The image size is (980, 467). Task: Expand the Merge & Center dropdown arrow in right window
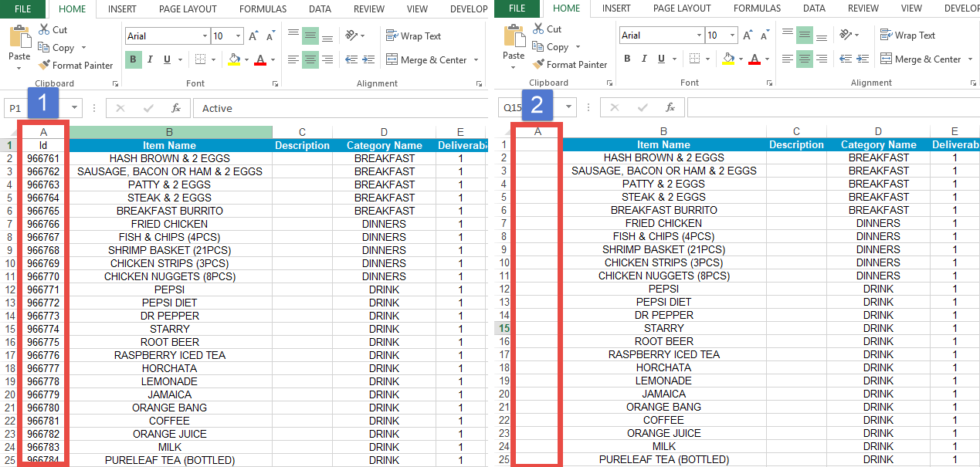970,59
